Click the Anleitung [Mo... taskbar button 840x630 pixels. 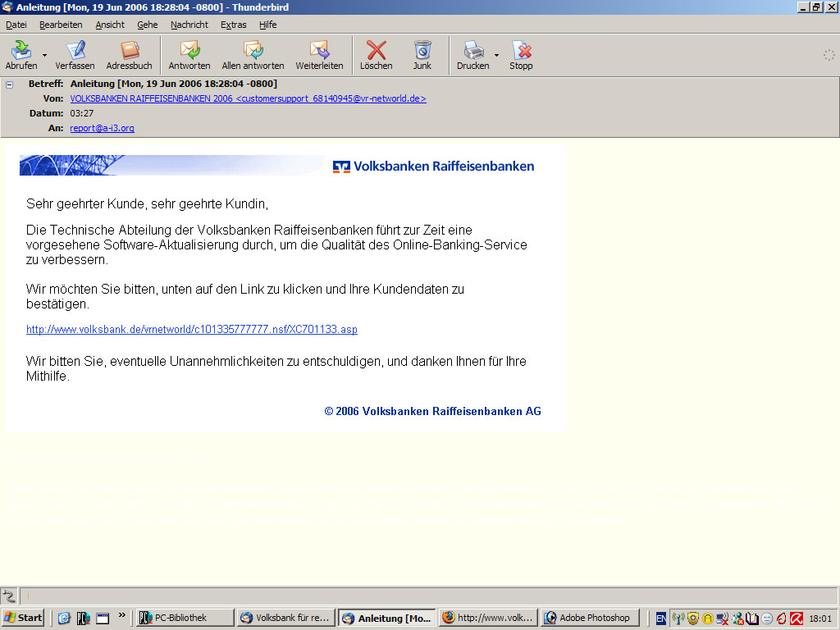point(387,618)
